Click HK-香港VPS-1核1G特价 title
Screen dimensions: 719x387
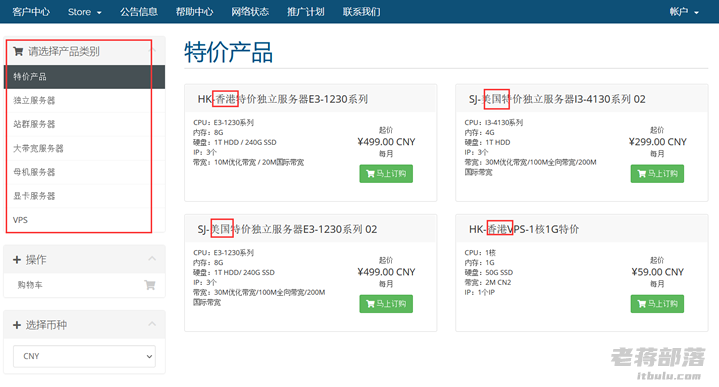(x=524, y=229)
